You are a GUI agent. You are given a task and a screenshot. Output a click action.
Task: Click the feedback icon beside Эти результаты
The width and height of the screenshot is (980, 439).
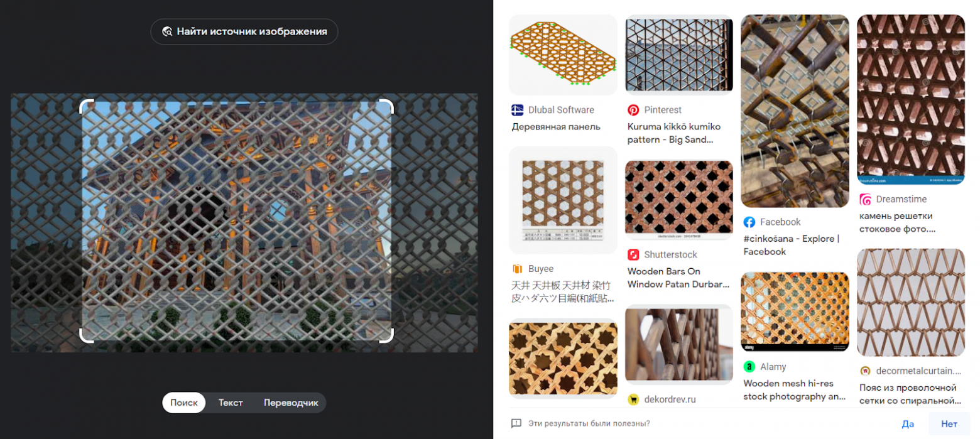(x=516, y=423)
